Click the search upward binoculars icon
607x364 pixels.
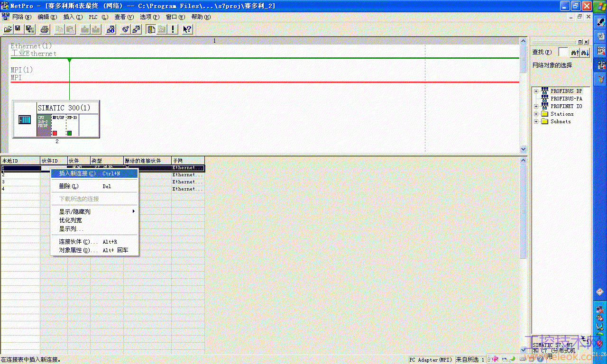(x=575, y=52)
